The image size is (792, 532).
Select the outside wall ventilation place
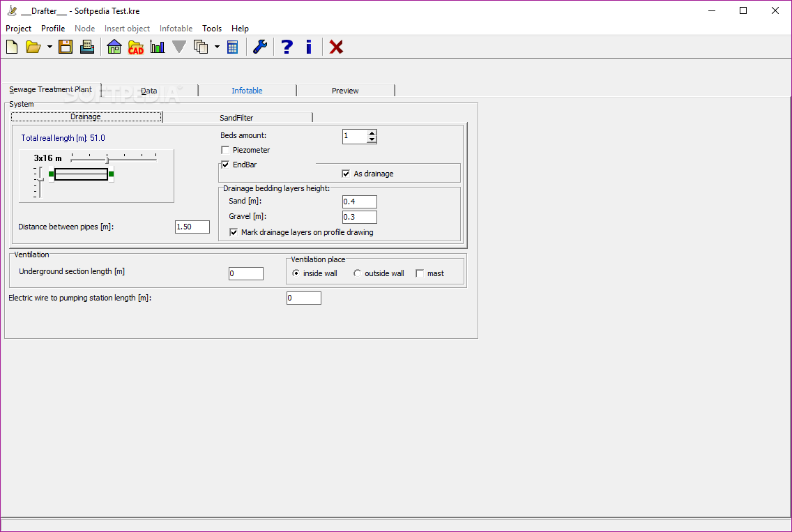coord(358,273)
